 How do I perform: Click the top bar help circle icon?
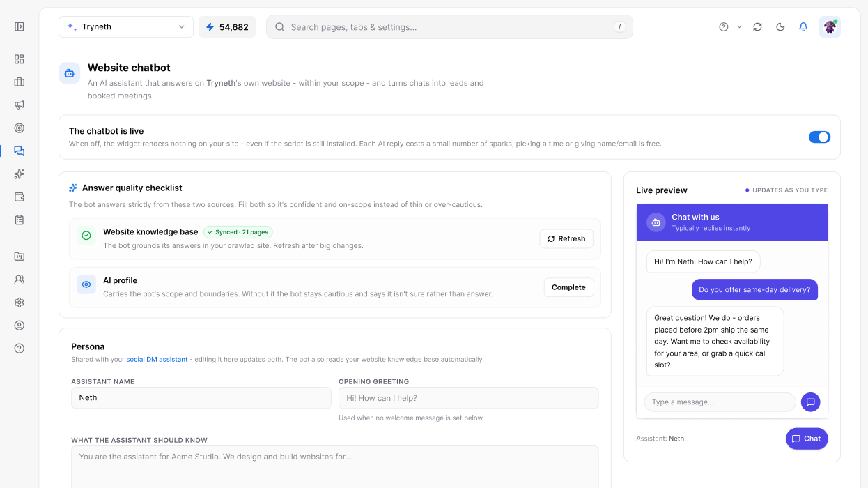[724, 27]
